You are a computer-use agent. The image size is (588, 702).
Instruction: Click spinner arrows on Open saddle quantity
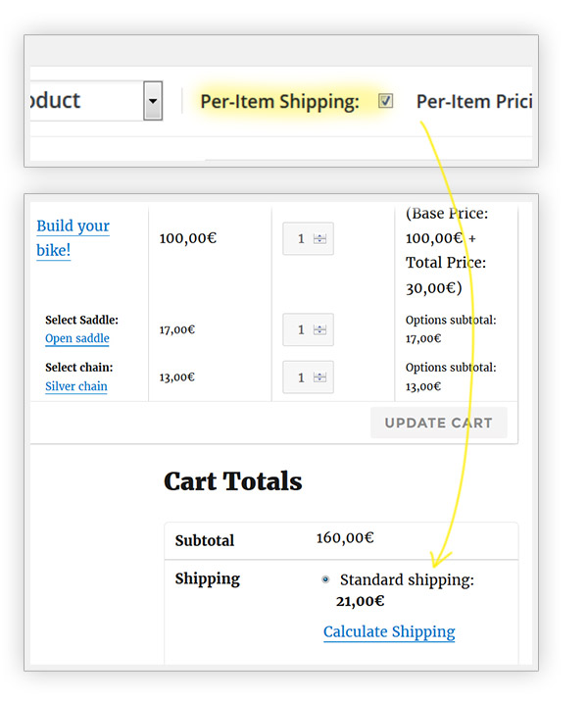319,329
